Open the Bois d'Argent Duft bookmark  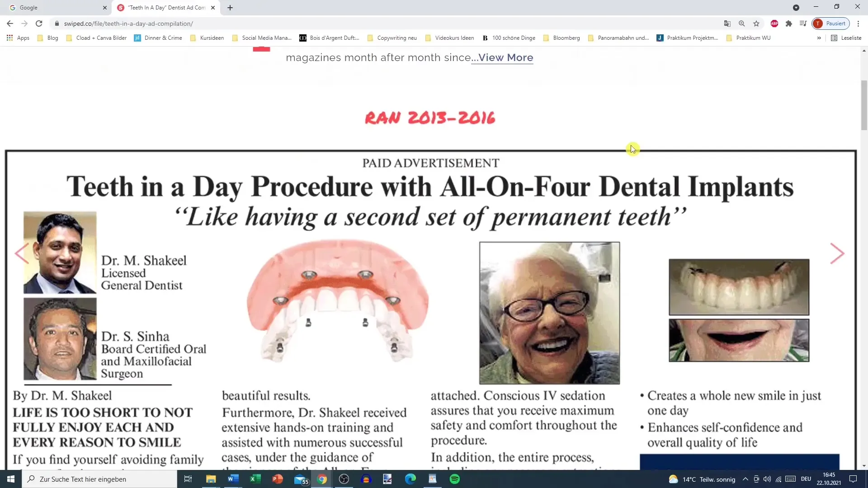(x=330, y=38)
